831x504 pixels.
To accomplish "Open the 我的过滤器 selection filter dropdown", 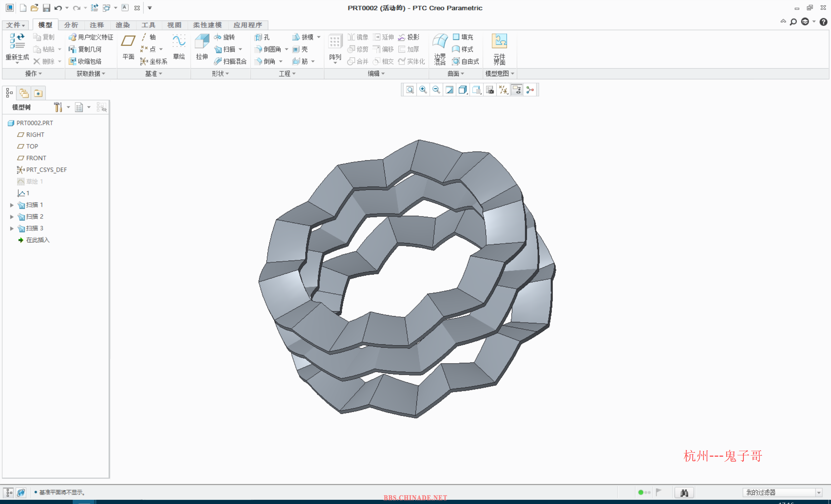I will click(x=782, y=493).
